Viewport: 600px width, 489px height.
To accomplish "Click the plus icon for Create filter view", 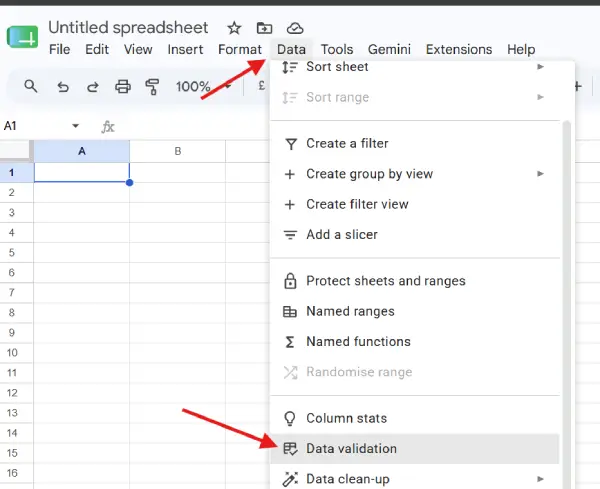I will [x=290, y=204].
